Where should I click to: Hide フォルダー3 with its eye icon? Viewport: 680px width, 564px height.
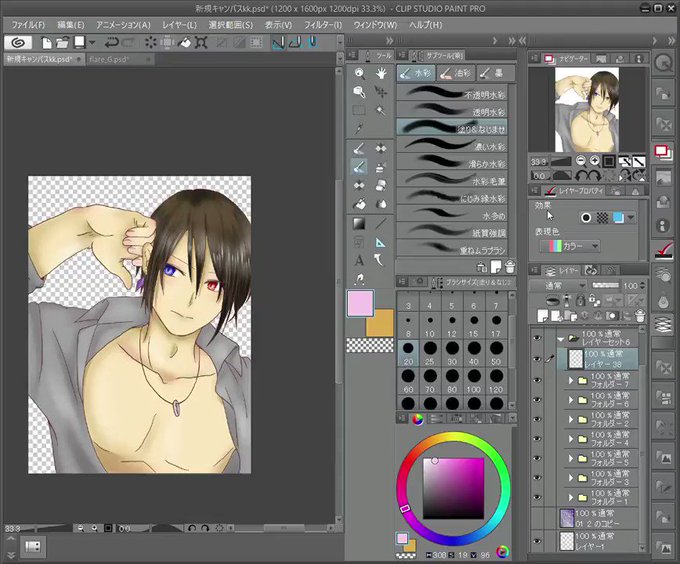click(x=537, y=478)
